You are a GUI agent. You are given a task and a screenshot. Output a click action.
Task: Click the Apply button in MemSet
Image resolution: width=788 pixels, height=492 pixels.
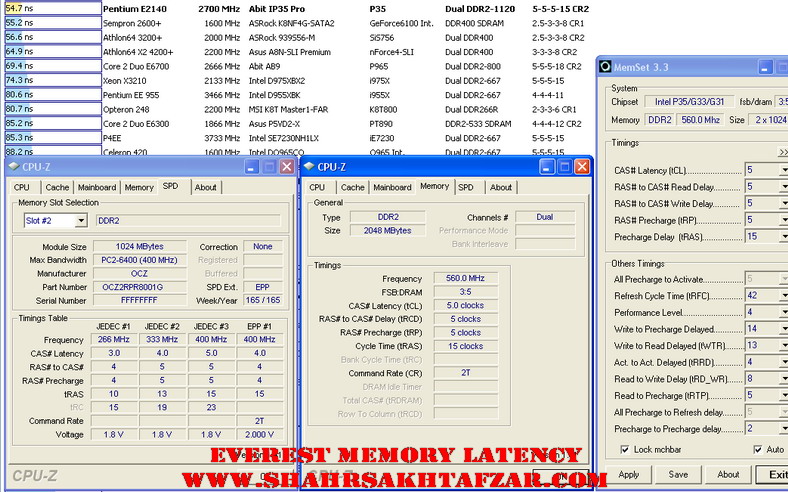click(x=629, y=474)
